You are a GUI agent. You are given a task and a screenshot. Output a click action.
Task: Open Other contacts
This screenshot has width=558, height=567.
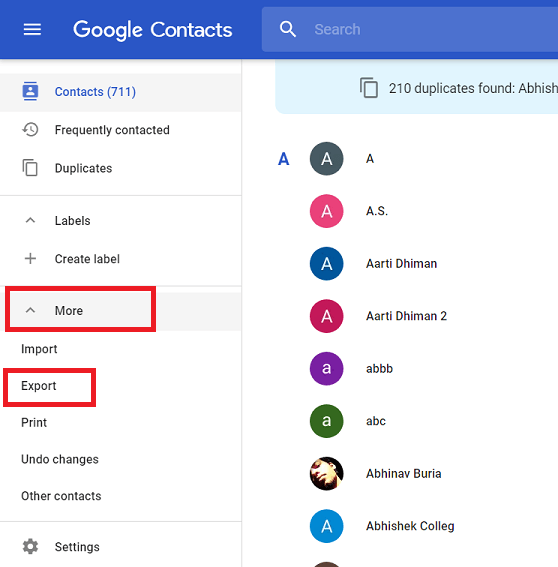pos(61,496)
